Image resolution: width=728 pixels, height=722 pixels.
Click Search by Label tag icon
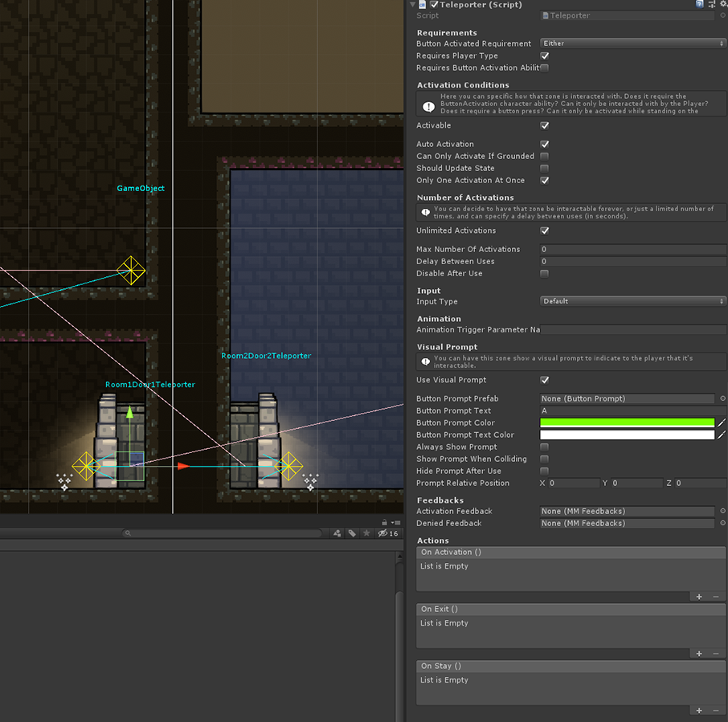click(x=352, y=533)
